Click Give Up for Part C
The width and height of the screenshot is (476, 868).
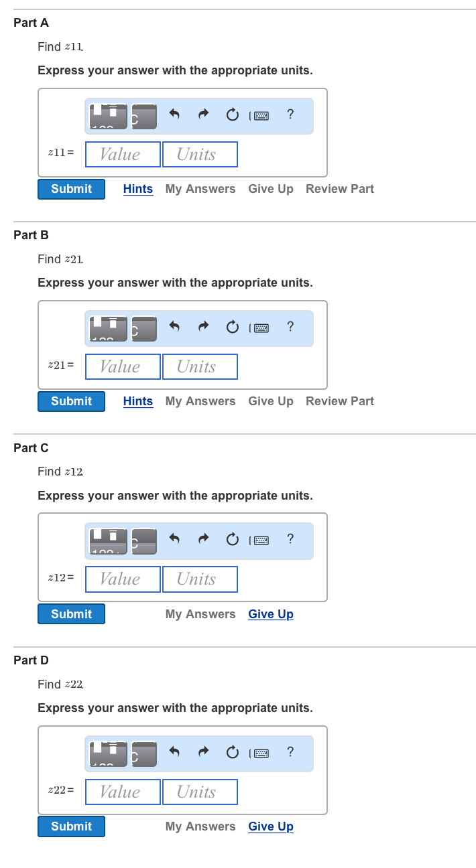[x=271, y=614]
